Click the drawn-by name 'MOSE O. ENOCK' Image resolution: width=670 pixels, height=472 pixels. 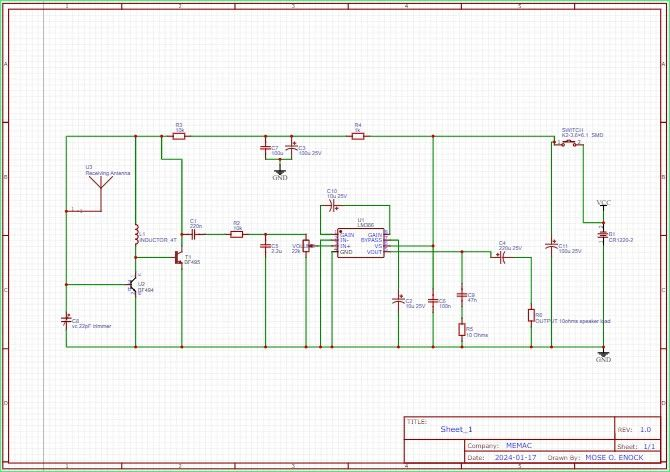coord(614,457)
